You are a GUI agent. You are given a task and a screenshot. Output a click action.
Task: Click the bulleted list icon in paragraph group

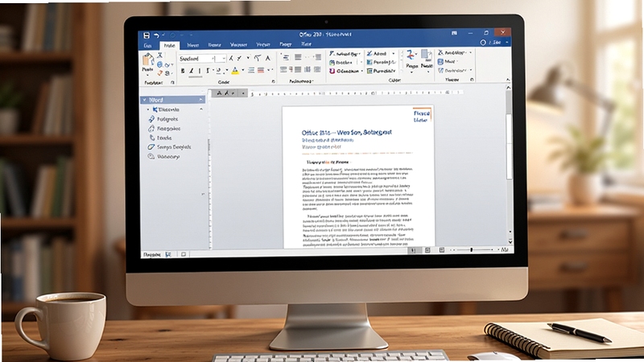pos(286,57)
